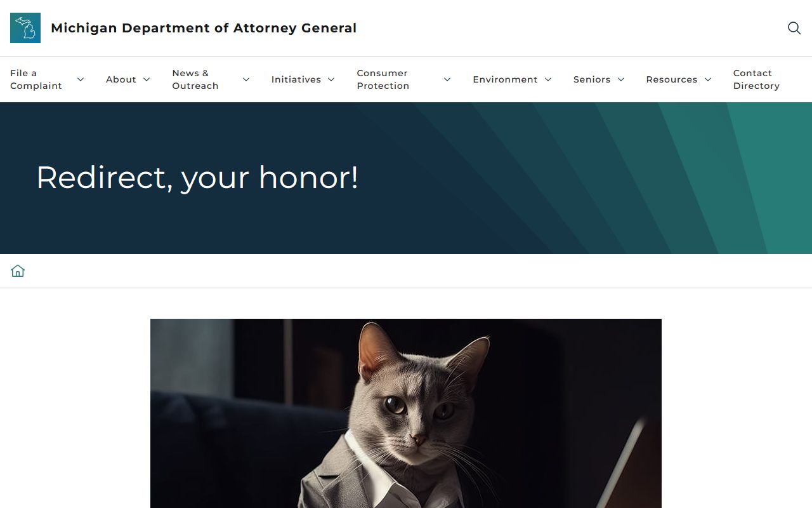Select the Initiatives menu item
Screen dimensions: 812x508
(296, 79)
